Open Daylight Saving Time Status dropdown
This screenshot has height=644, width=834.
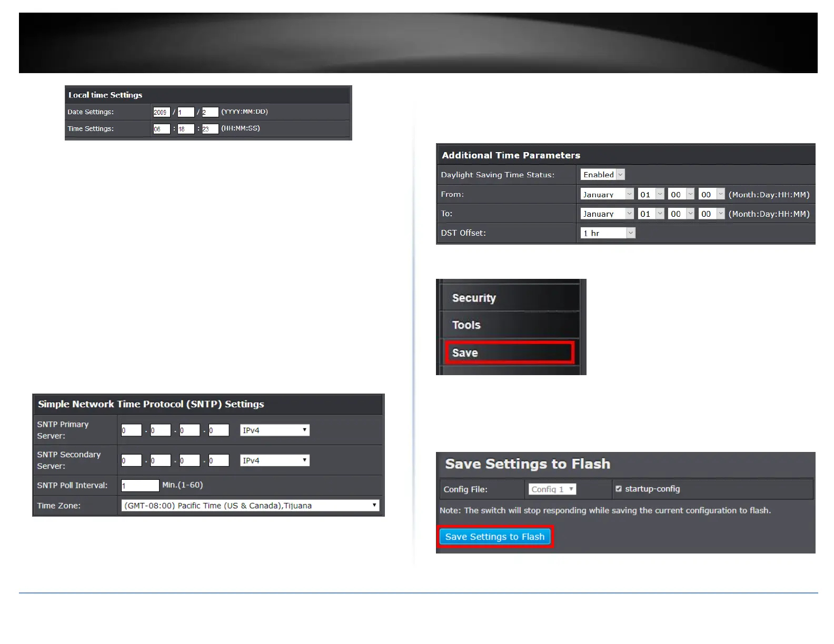click(602, 175)
